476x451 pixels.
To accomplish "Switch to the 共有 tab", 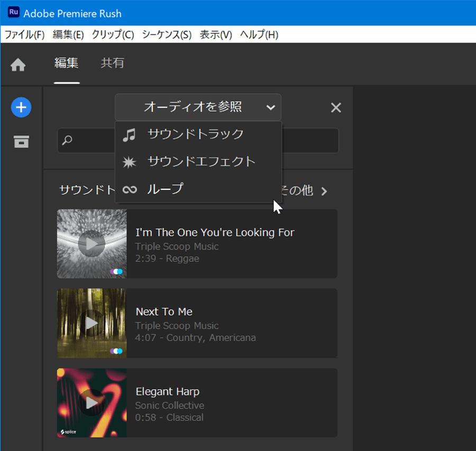I will click(112, 63).
